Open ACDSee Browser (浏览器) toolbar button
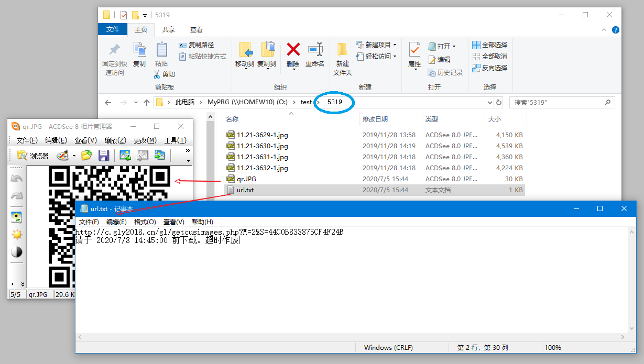Viewport: 644px width, 364px height. click(x=32, y=156)
